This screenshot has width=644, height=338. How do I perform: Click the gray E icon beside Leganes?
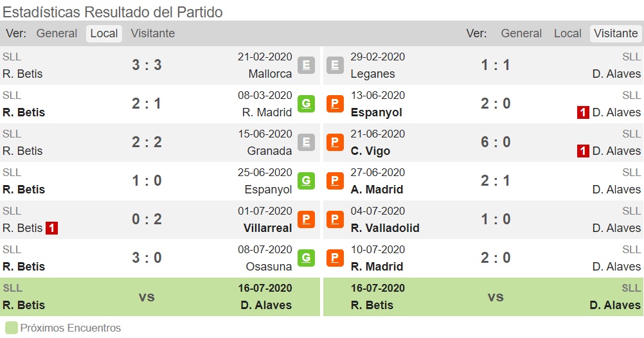click(335, 66)
